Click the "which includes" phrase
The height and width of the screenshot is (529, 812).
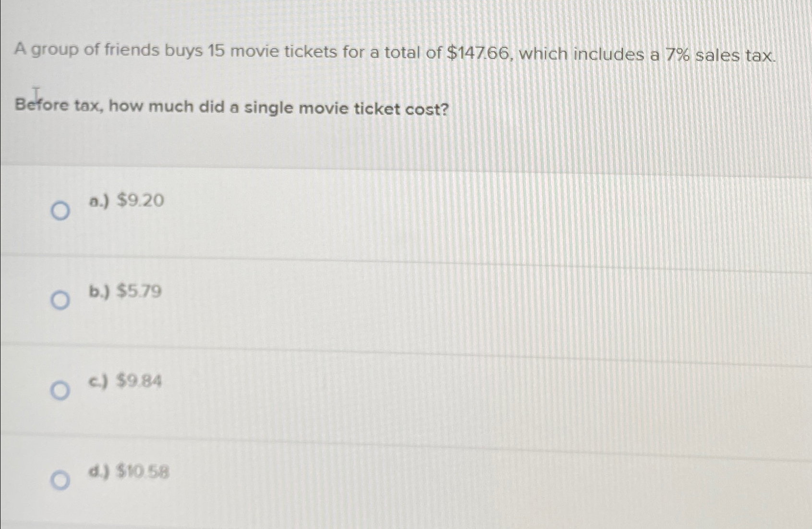pos(582,54)
